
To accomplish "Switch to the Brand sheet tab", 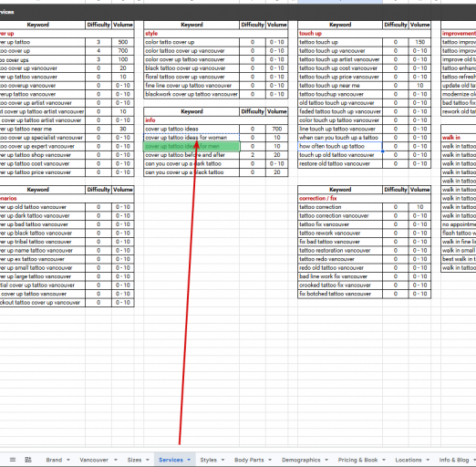I will [x=54, y=460].
